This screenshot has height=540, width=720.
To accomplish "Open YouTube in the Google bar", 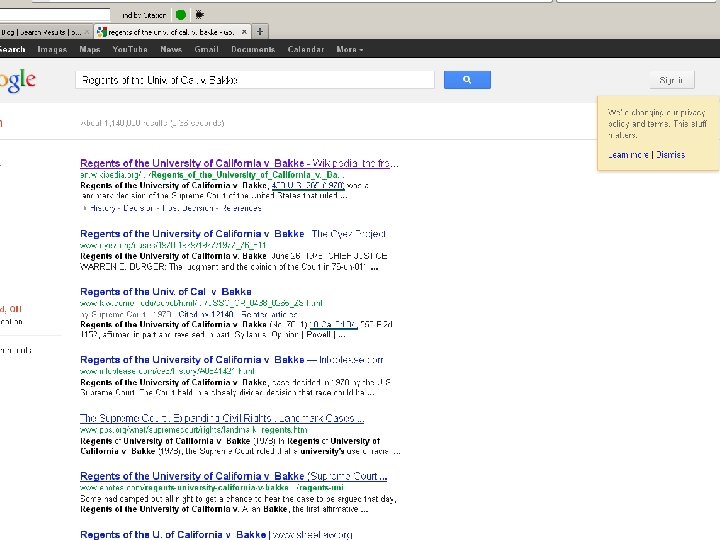I will click(x=130, y=49).
